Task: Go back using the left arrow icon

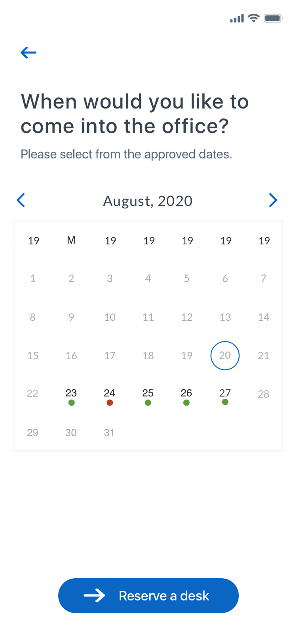Action: [x=29, y=52]
